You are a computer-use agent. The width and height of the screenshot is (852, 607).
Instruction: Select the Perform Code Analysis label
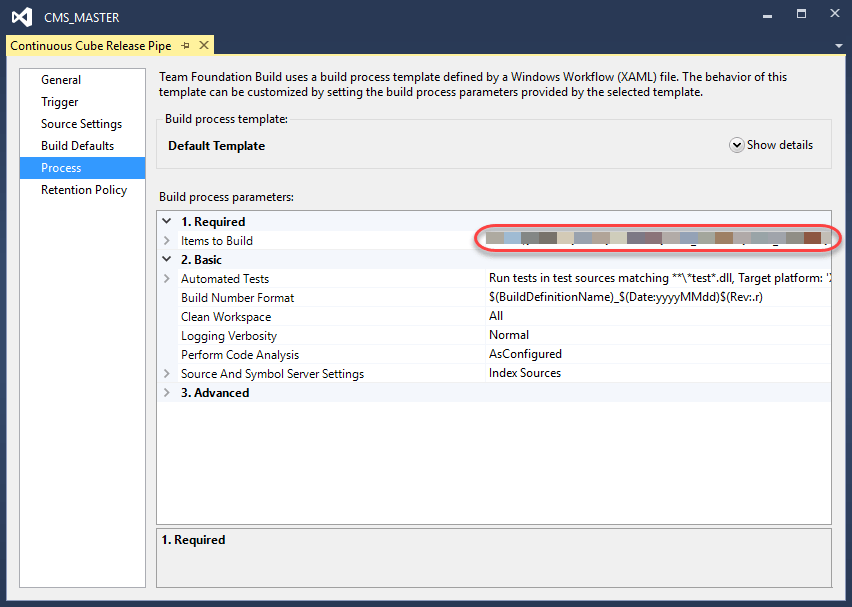(x=240, y=355)
